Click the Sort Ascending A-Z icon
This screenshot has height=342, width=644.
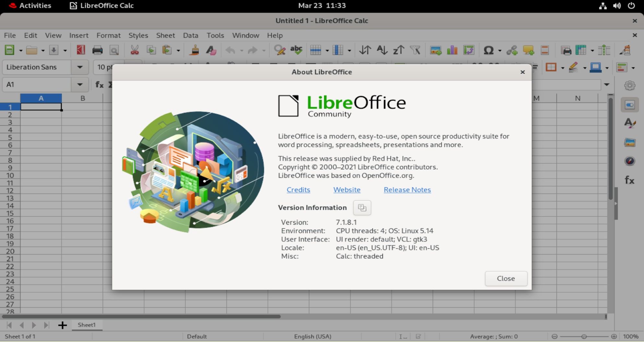(382, 50)
